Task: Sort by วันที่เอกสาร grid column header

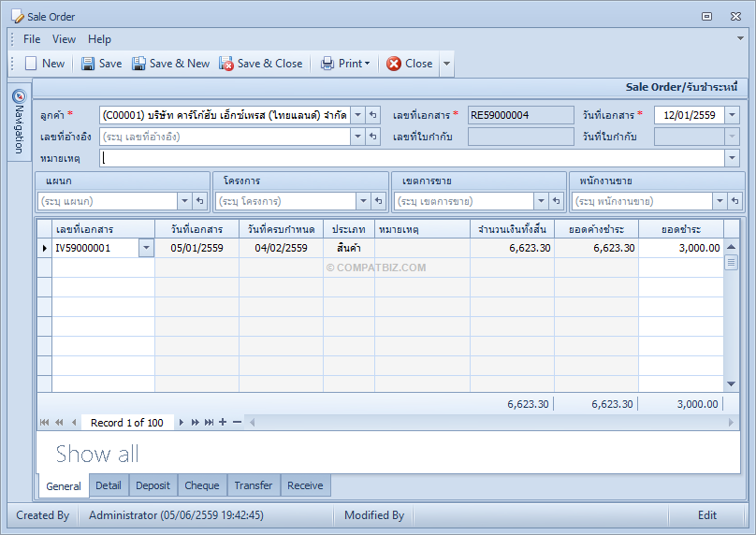Action: click(x=196, y=229)
